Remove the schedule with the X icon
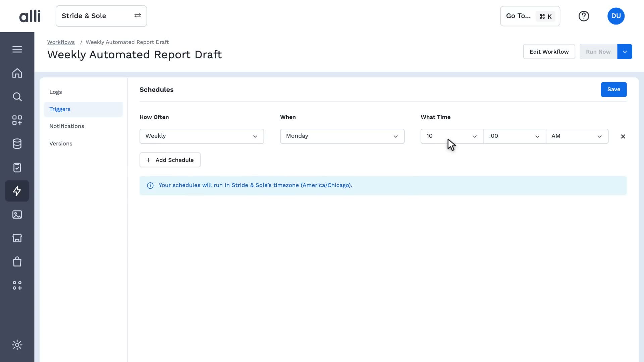644x362 pixels. point(623,136)
